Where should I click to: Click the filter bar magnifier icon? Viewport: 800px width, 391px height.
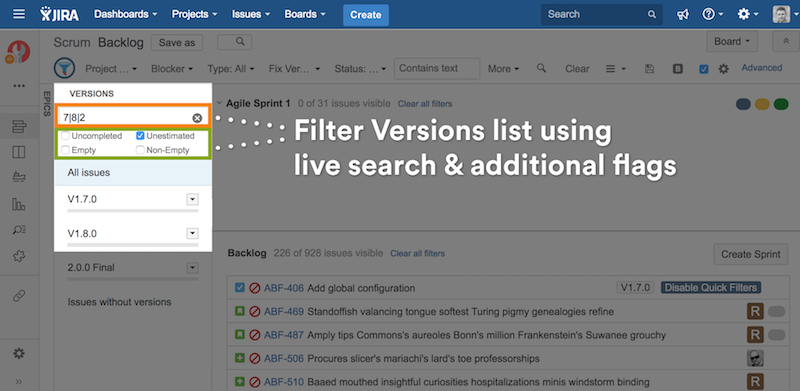(541, 68)
